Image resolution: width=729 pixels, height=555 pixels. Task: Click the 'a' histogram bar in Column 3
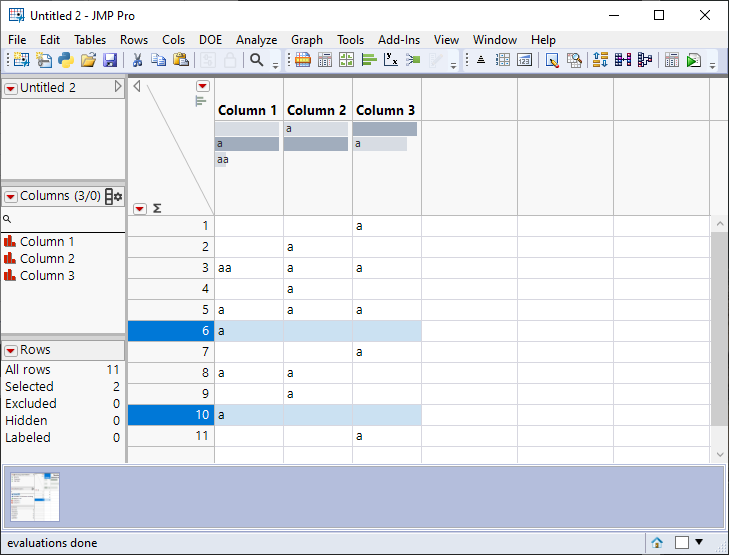point(380,144)
